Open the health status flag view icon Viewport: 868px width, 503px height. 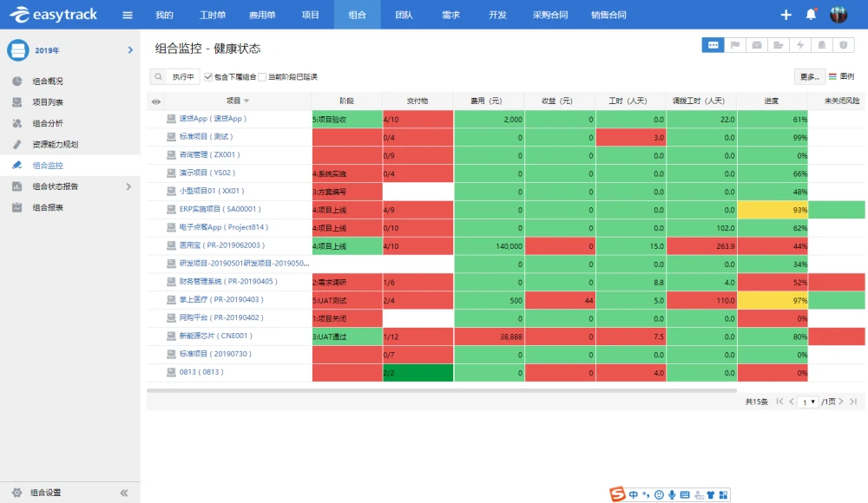(x=734, y=45)
